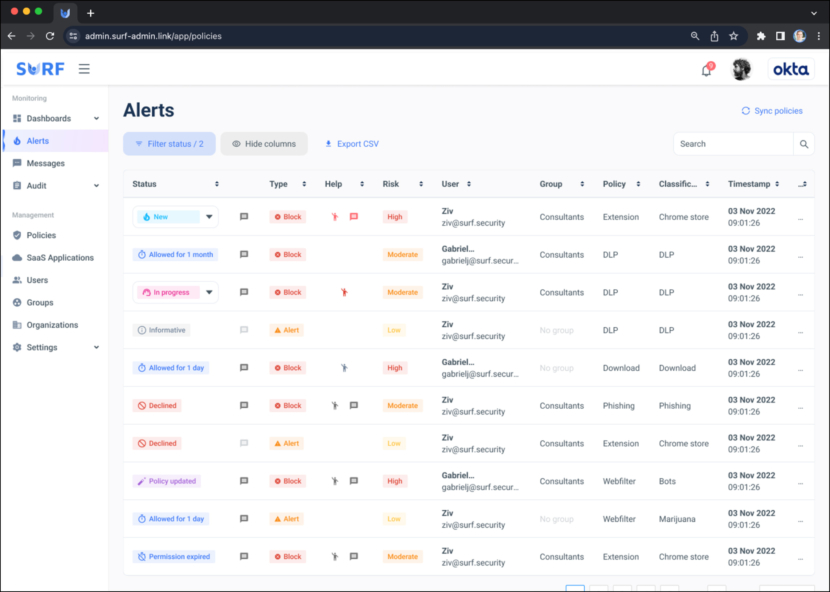Viewport: 830px width, 592px height.
Task: Export alerts with Export CSV
Action: pyautogui.click(x=351, y=143)
